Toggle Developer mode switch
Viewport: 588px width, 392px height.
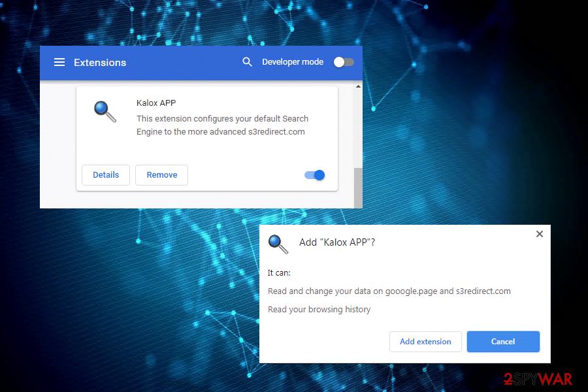pos(344,62)
